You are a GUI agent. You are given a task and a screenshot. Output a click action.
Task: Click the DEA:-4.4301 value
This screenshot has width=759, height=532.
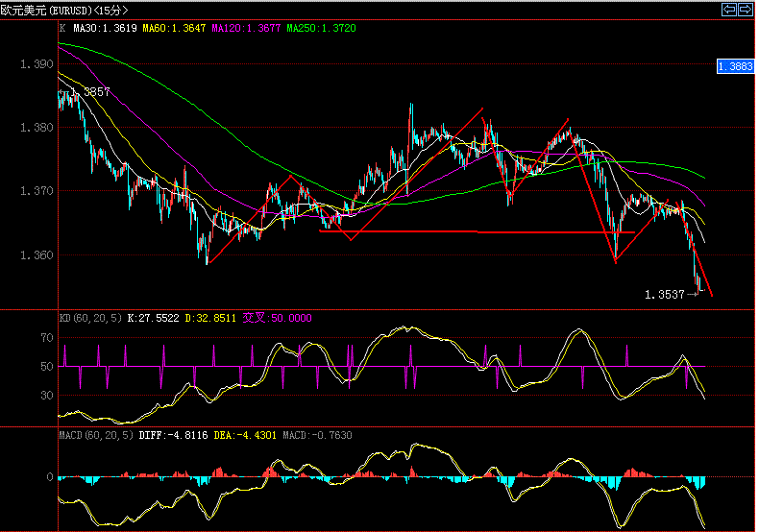245,435
